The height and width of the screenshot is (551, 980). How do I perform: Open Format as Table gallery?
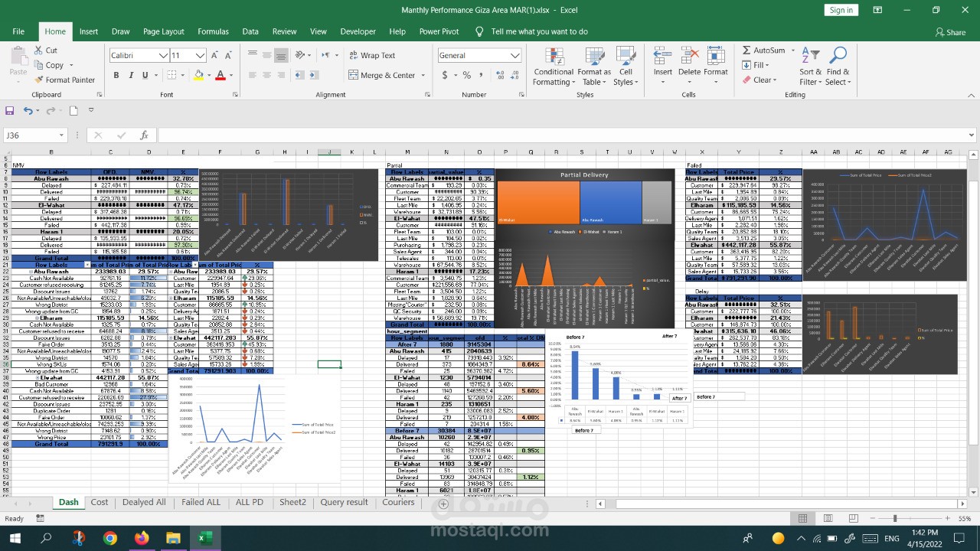(x=594, y=66)
